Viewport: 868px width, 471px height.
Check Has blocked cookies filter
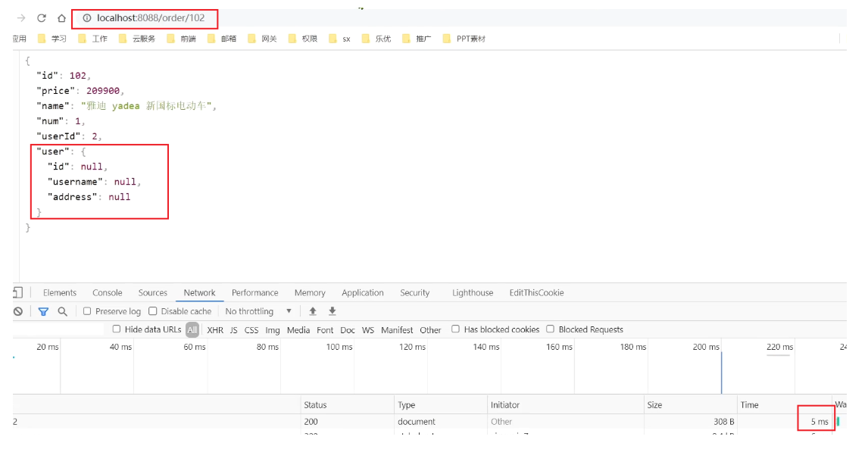(455, 329)
